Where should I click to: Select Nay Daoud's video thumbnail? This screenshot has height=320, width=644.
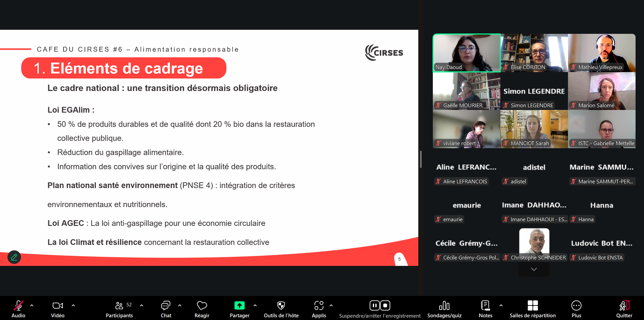[x=466, y=53]
